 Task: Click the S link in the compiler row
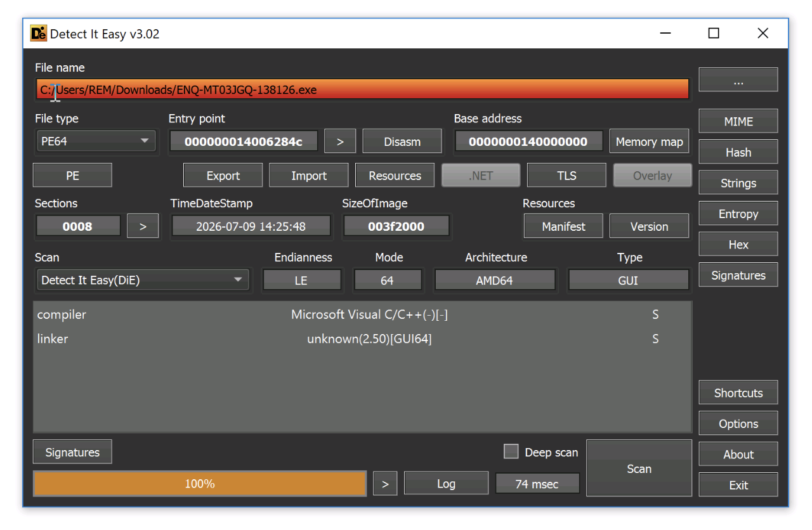pyautogui.click(x=655, y=314)
